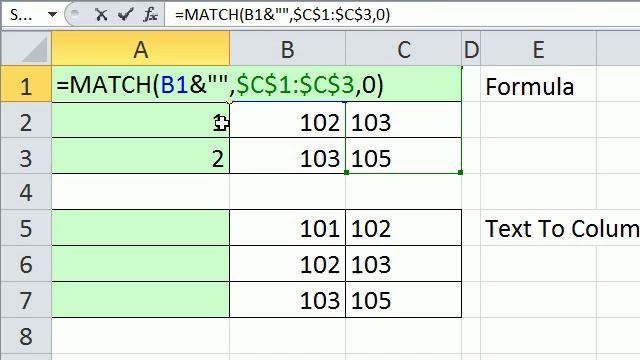Select row 1 header
Viewport: 640px width, 360px height.
point(26,84)
